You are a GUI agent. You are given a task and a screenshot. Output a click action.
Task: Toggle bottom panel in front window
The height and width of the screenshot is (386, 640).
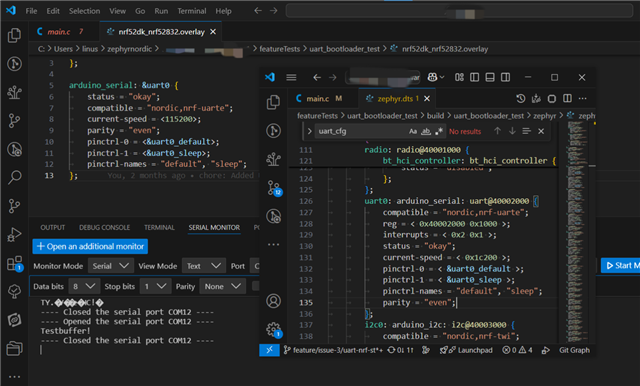(490, 77)
